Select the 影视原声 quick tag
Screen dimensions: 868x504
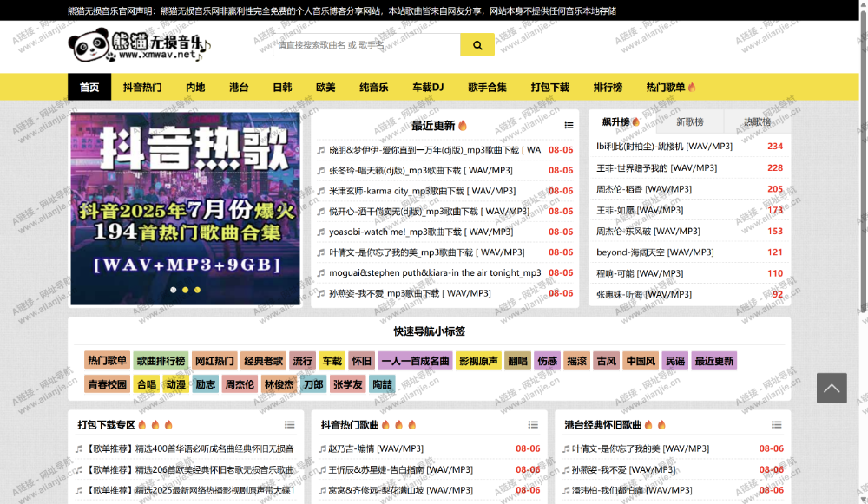[478, 361]
